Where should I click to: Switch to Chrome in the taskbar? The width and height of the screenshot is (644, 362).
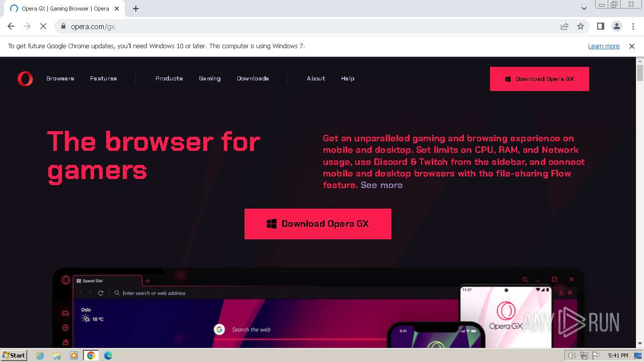click(91, 355)
